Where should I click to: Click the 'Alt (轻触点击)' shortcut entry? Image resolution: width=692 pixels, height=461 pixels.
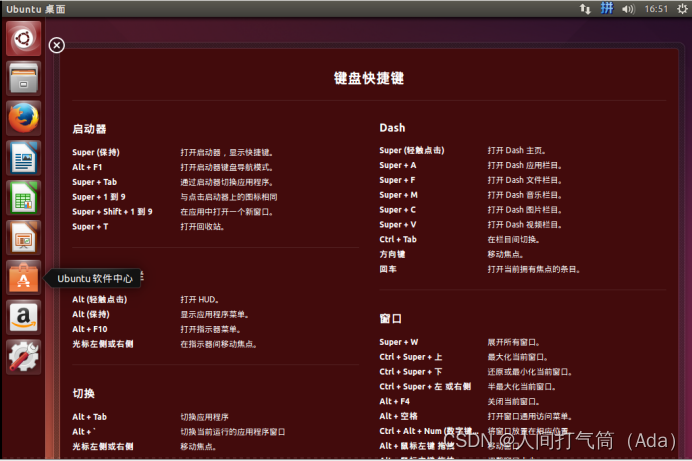coord(100,300)
